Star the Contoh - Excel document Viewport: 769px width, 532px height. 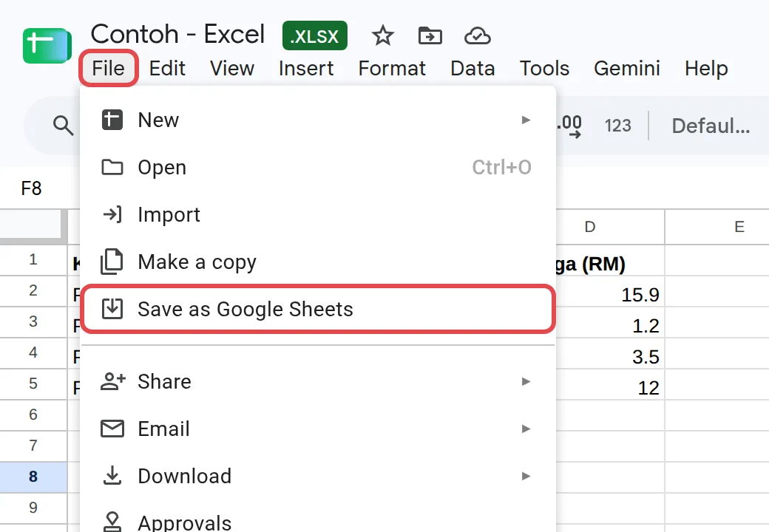(382, 36)
